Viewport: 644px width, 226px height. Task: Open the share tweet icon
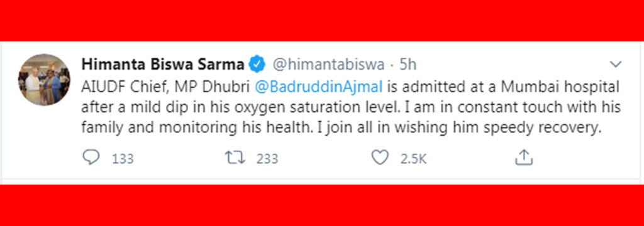pyautogui.click(x=524, y=157)
